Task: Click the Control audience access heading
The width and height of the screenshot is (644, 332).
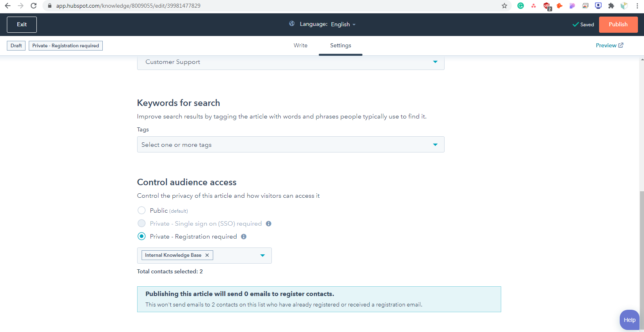Action: [x=186, y=182]
